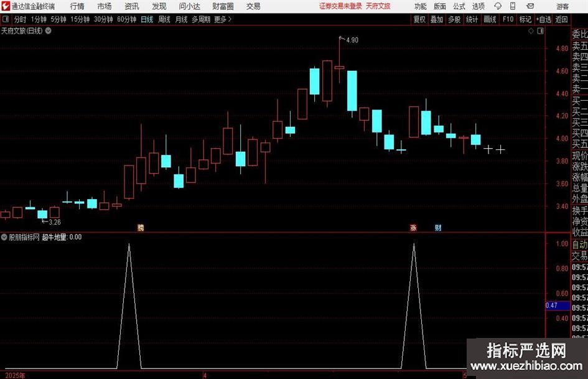Expand 更多 period options
Screen dimensions: 588x379
223,19
